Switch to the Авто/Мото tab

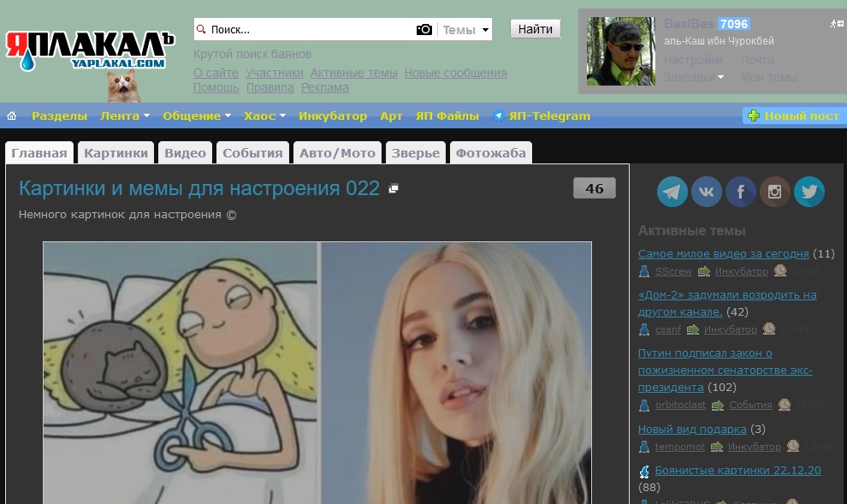coord(337,153)
